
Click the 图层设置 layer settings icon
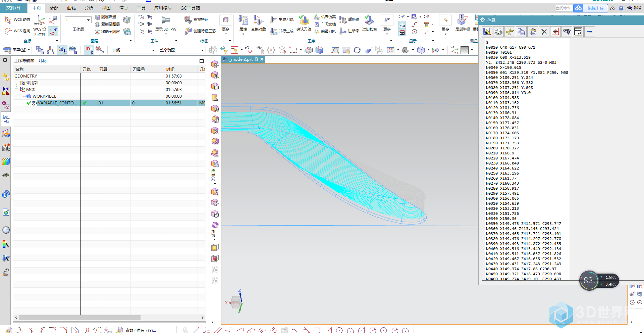[97, 17]
